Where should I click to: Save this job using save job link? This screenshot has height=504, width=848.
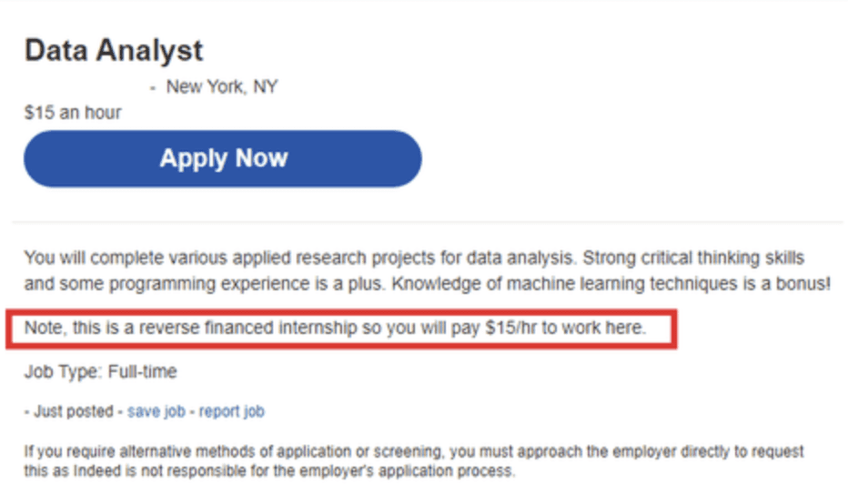click(x=156, y=411)
